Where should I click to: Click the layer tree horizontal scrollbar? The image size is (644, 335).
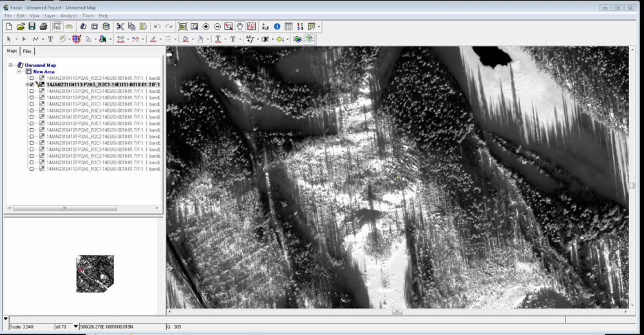[x=64, y=207]
